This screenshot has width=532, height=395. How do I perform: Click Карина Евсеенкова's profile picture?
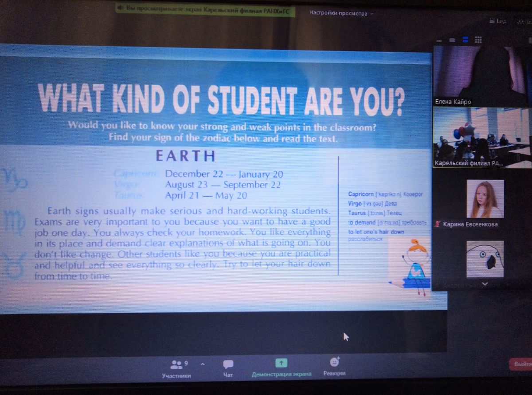(x=485, y=198)
